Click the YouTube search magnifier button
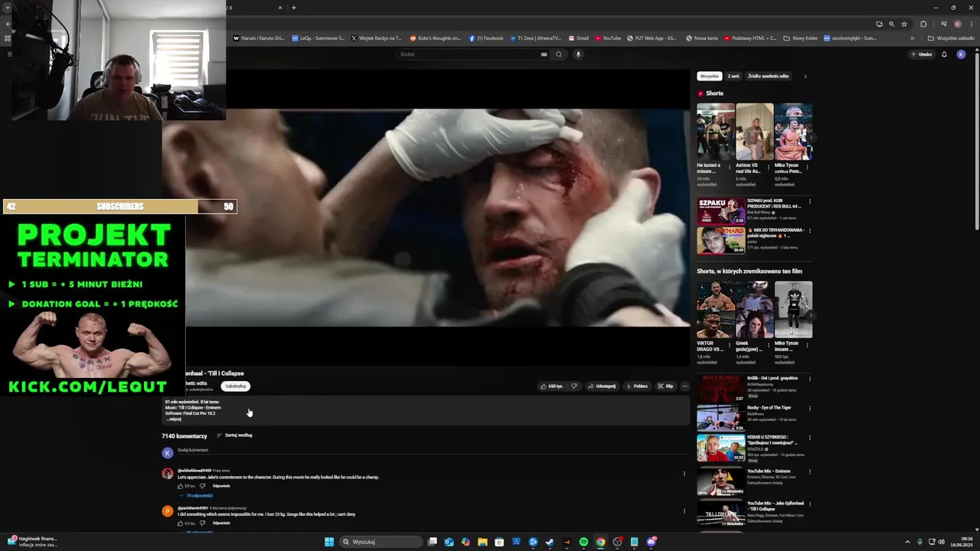 coord(559,54)
